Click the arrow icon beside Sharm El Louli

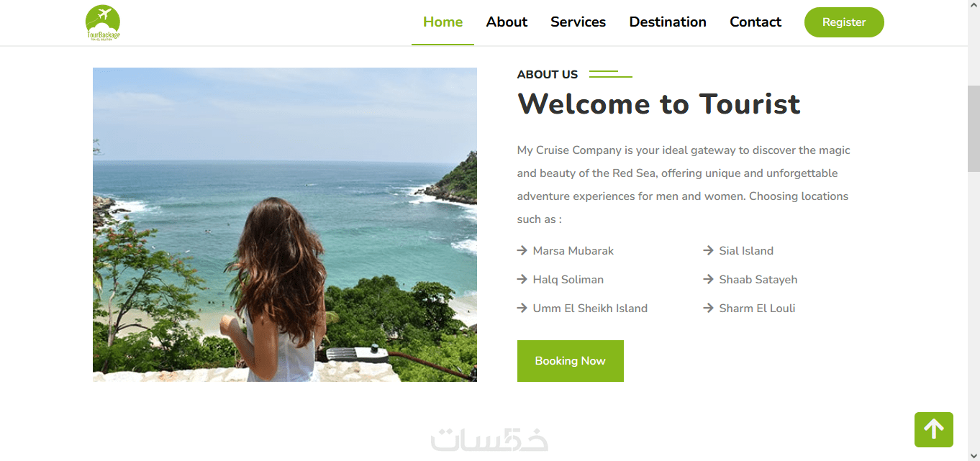point(709,308)
